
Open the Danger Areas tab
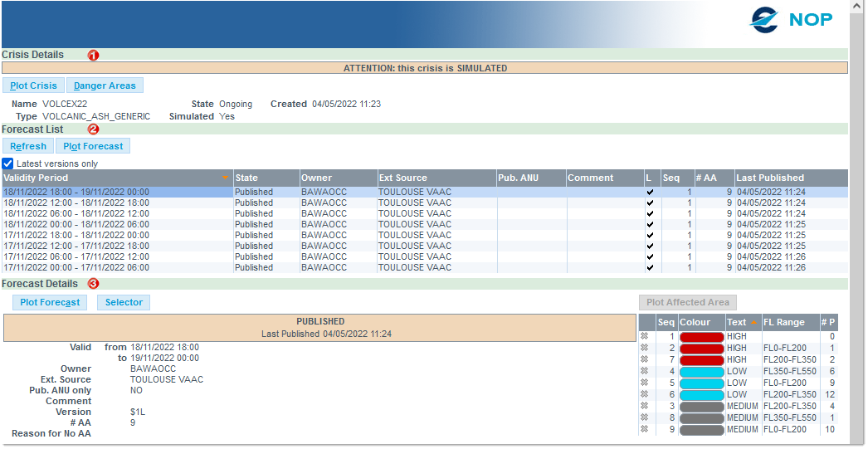[105, 85]
